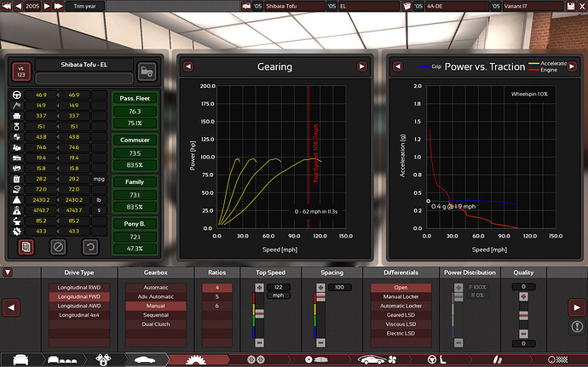Click the warning exclamation icon at right
Viewport: 588px width, 367px height.
[x=576, y=327]
